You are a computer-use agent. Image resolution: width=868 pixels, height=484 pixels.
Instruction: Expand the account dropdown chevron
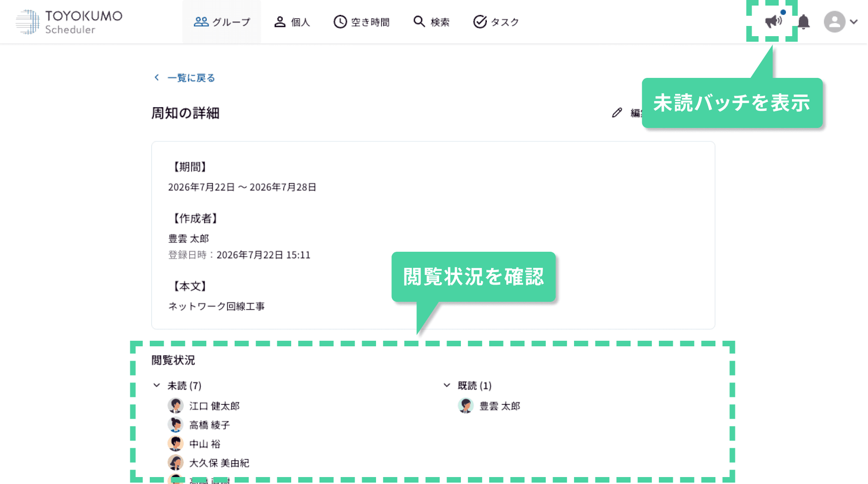tap(854, 22)
